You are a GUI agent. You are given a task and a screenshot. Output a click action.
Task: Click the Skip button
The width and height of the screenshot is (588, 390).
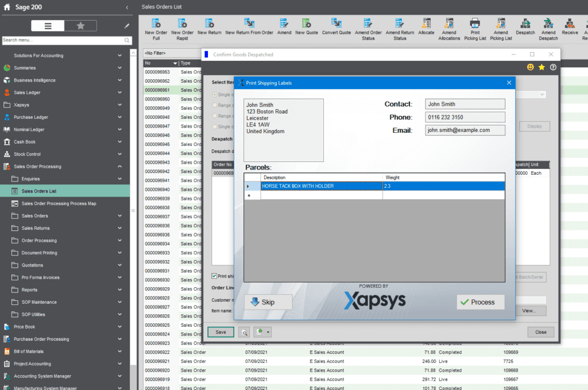click(x=268, y=302)
